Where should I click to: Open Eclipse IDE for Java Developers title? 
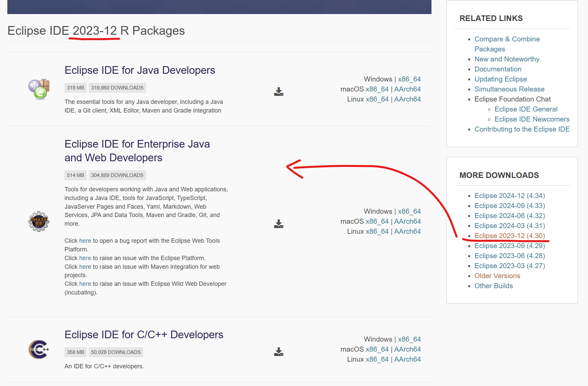coord(140,70)
